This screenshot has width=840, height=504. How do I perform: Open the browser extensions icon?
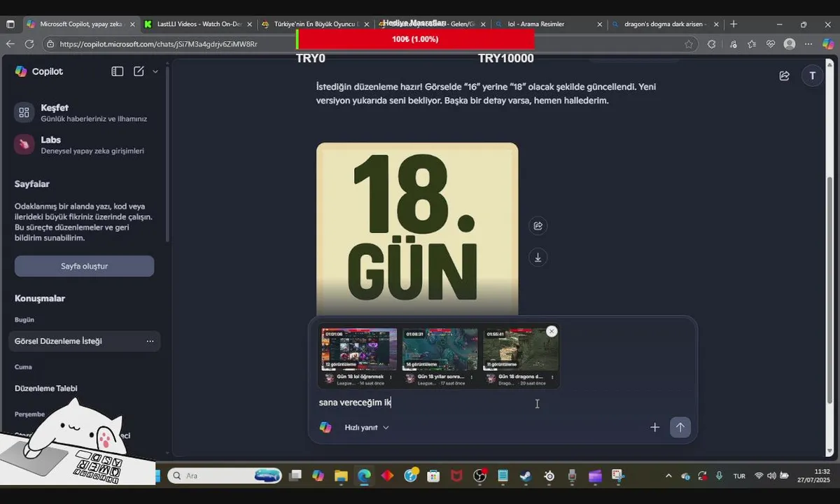(712, 43)
